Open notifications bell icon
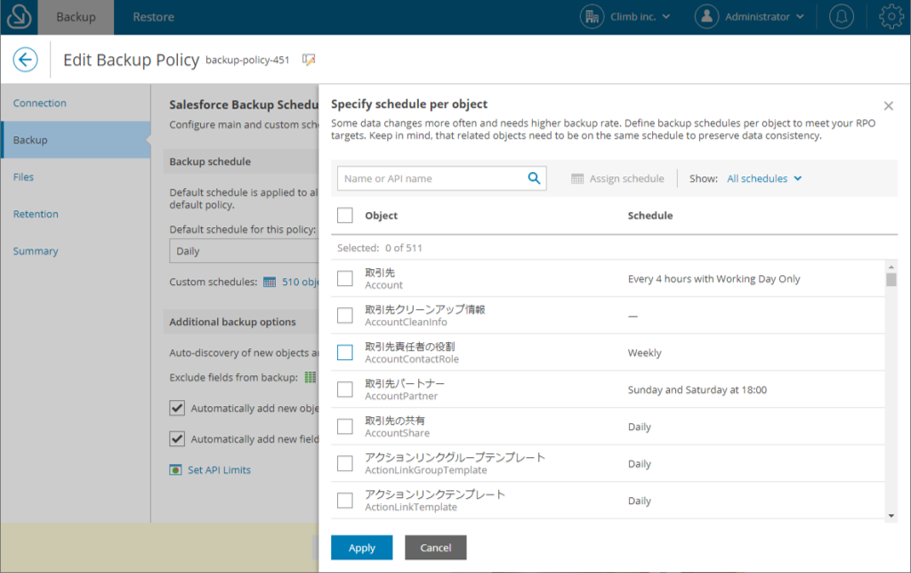Image resolution: width=911 pixels, height=573 pixels. [x=841, y=17]
